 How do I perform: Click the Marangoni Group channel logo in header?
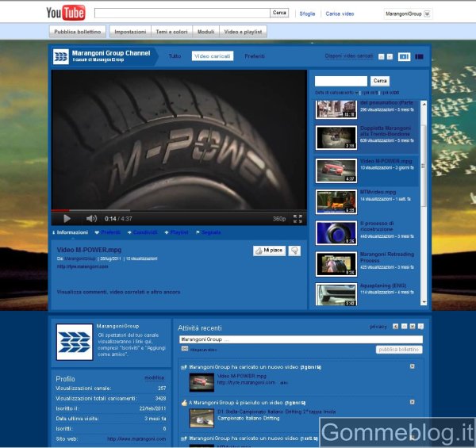click(x=61, y=56)
